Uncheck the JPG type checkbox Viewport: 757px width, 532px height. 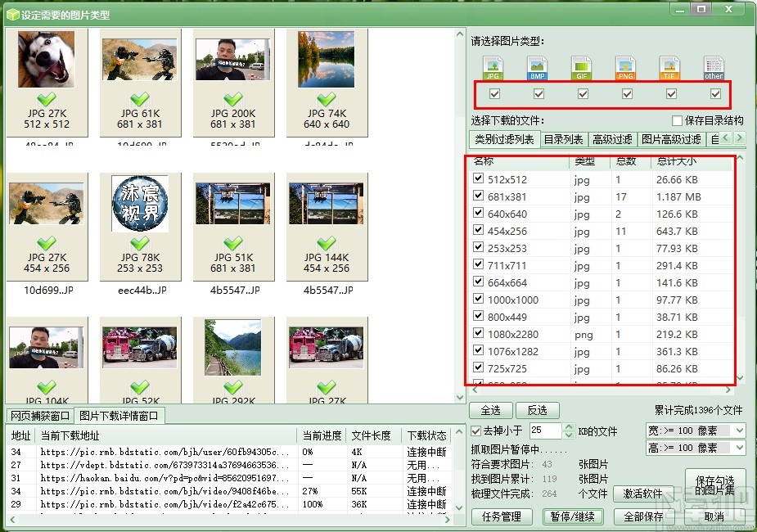tap(494, 93)
